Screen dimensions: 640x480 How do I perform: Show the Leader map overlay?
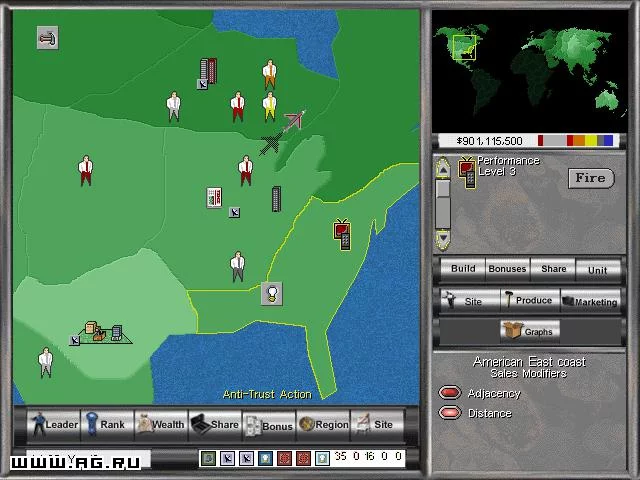tap(54, 425)
